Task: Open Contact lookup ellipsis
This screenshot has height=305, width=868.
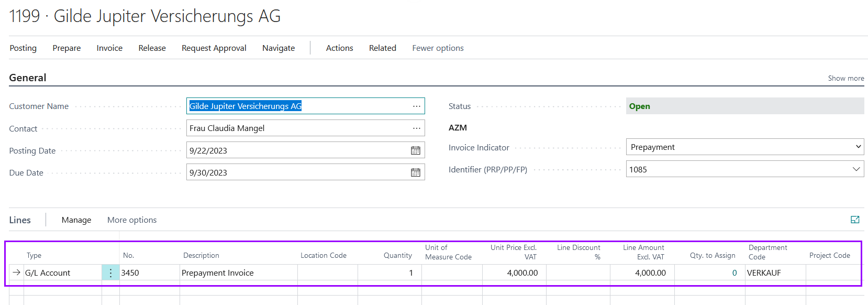Action: pyautogui.click(x=417, y=128)
